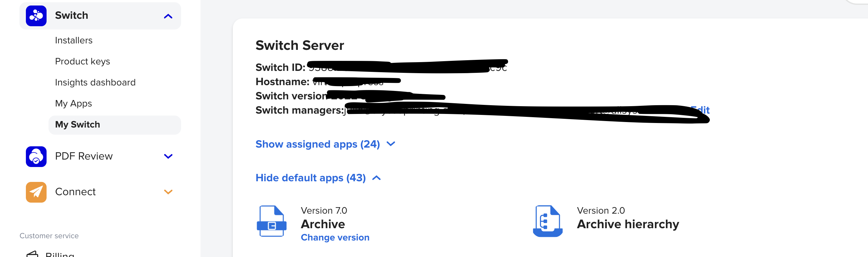Click the Switch section title
Screen dimensions: 868x257
coord(71,16)
